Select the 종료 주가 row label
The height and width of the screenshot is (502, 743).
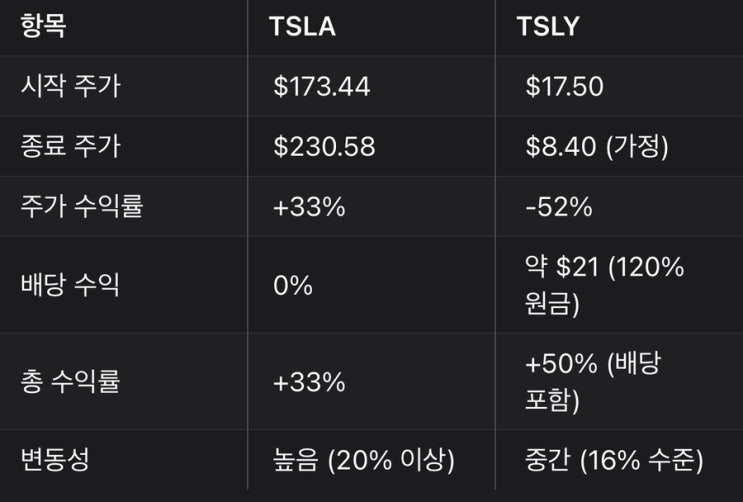click(70, 147)
